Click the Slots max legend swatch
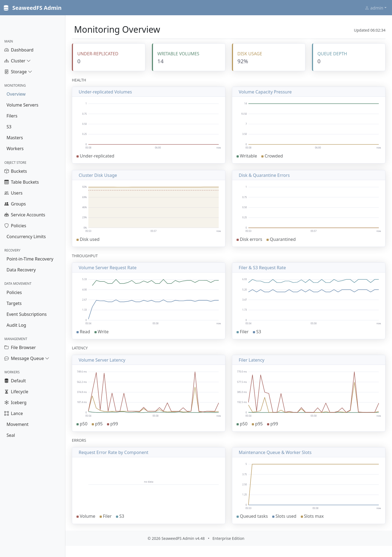This screenshot has height=557, width=392. [302, 516]
